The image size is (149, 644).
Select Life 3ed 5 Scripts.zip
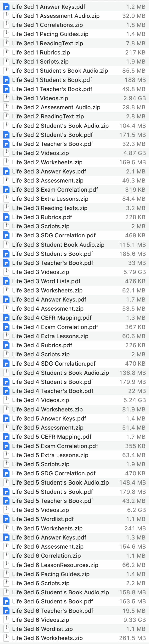pyautogui.click(x=40, y=464)
